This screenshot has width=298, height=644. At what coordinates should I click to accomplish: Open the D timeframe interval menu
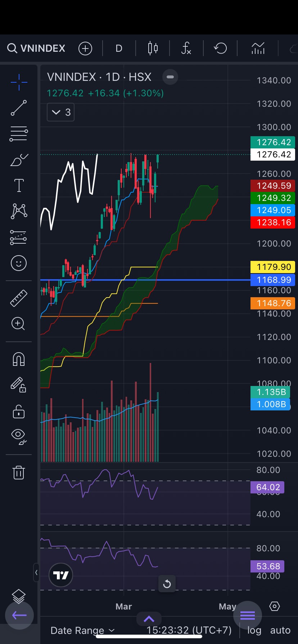pos(119,48)
